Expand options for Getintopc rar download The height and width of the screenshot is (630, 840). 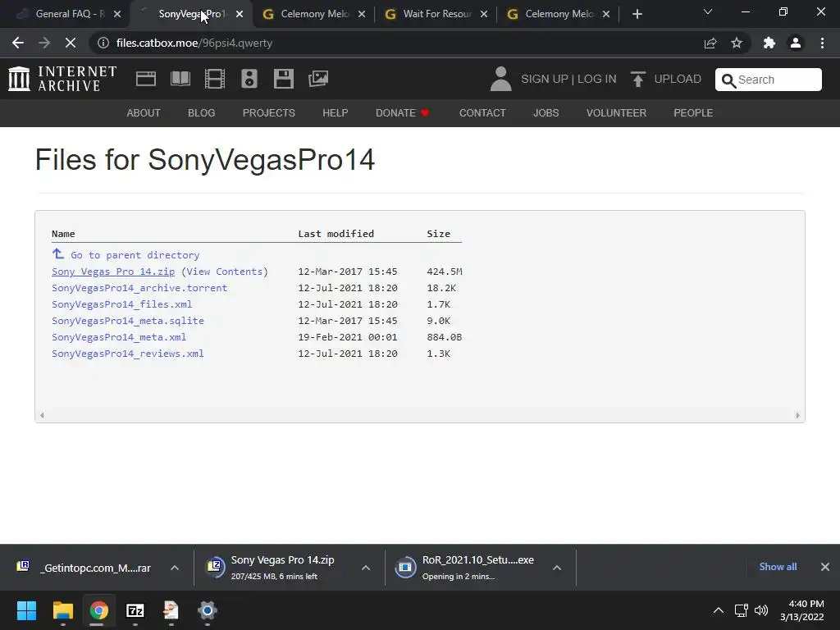175,568
